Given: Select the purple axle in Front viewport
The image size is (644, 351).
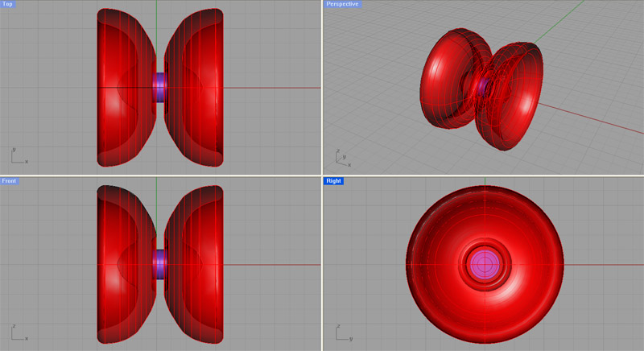Looking at the screenshot, I should tap(160, 264).
